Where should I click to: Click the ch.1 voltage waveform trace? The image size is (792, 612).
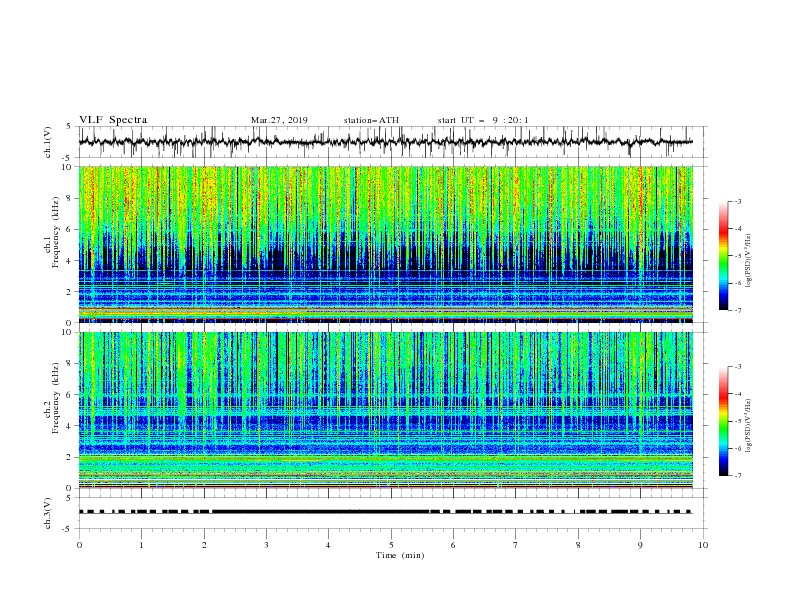pyautogui.click(x=386, y=142)
